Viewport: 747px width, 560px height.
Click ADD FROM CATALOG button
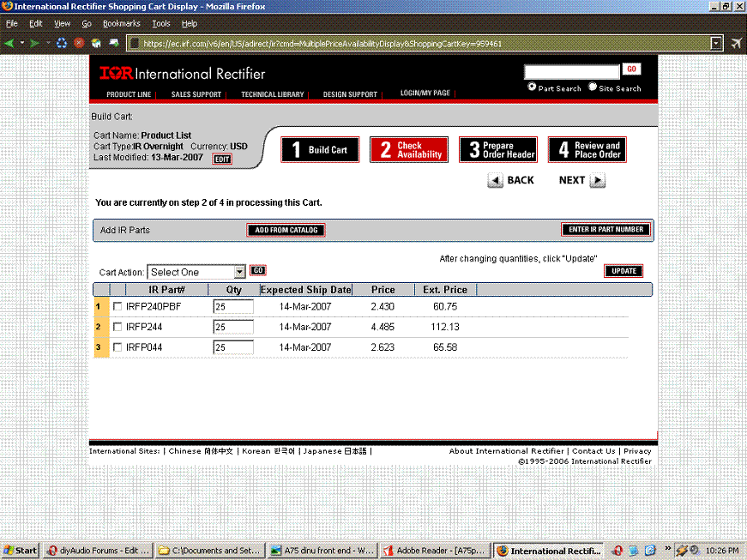(x=286, y=230)
